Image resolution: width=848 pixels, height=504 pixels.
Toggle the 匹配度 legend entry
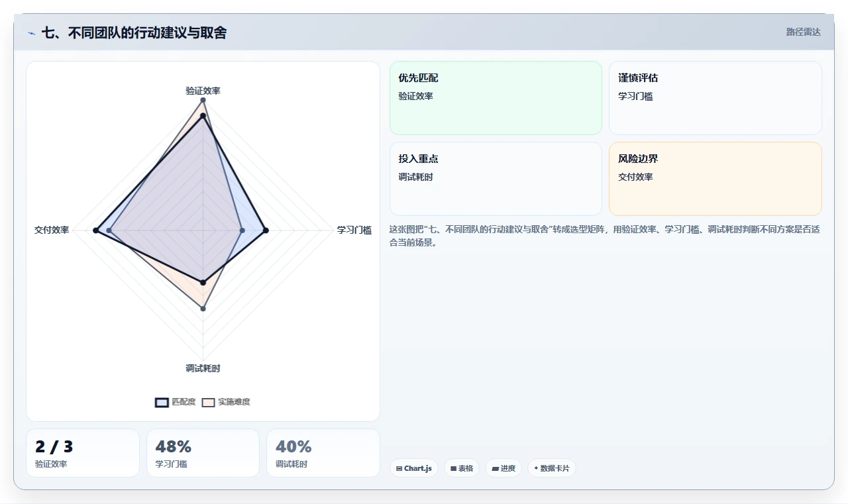coord(176,402)
